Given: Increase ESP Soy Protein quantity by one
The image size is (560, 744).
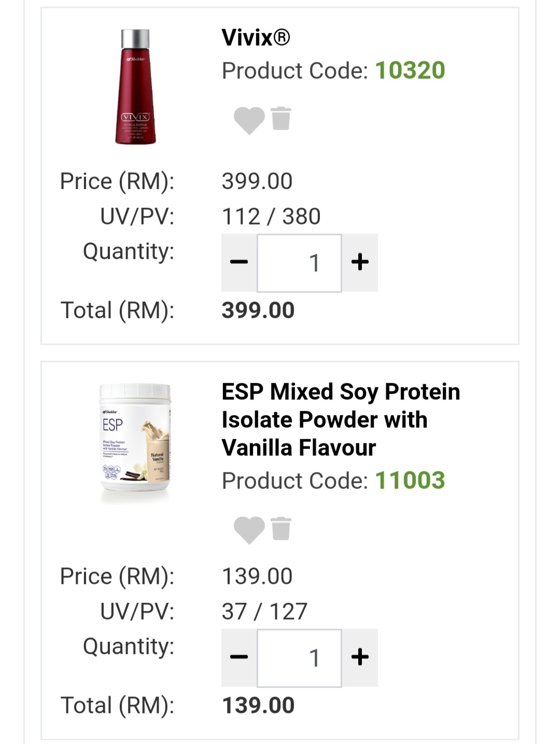Looking at the screenshot, I should click(x=360, y=657).
